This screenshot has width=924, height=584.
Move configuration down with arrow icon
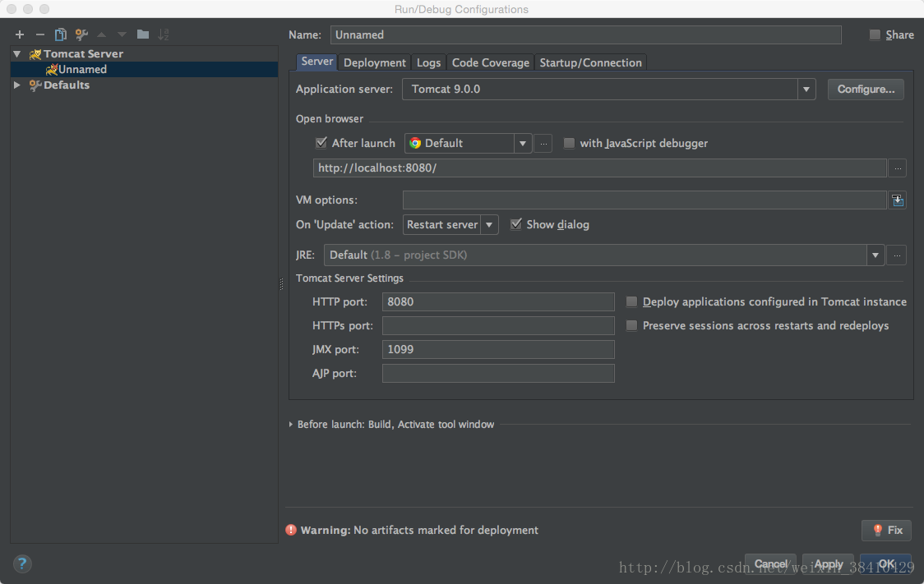point(122,34)
